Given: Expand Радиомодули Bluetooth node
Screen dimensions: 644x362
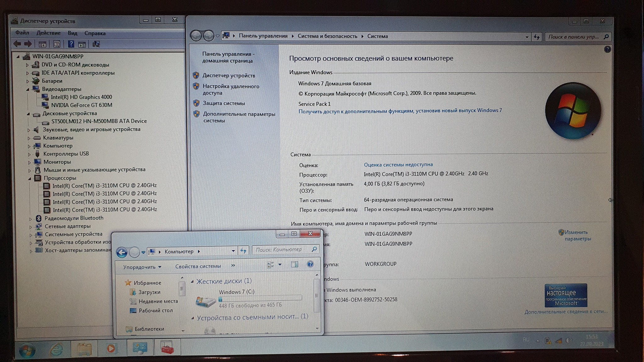Looking at the screenshot, I should coord(31,218).
